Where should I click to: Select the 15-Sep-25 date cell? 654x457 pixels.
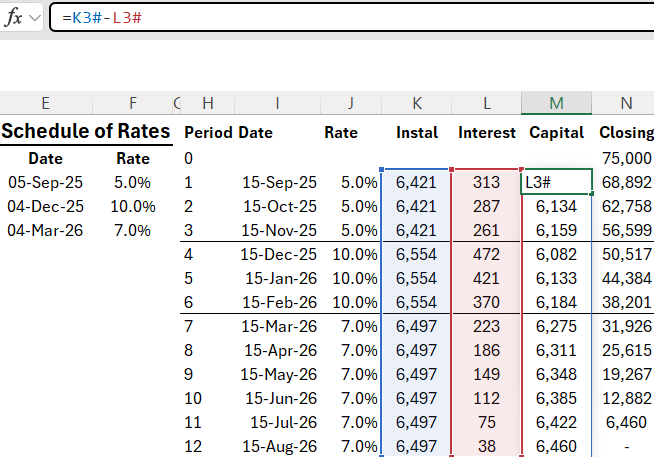[x=279, y=182]
